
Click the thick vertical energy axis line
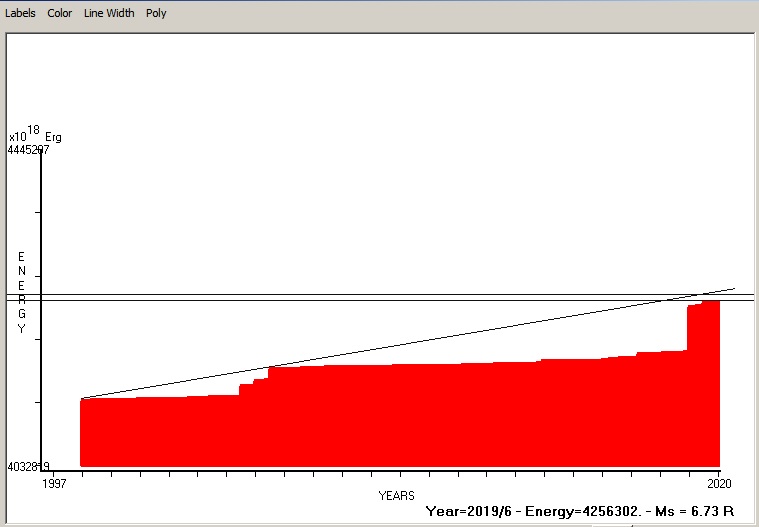click(41, 310)
